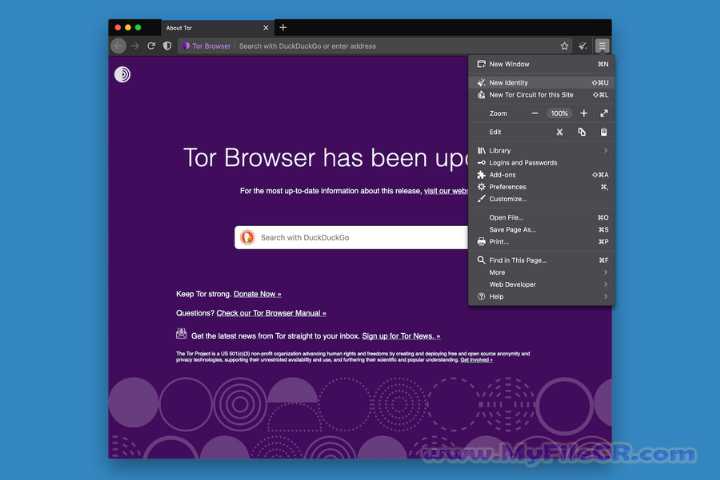
Task: Close the hamburger application menu button
Action: click(x=602, y=46)
